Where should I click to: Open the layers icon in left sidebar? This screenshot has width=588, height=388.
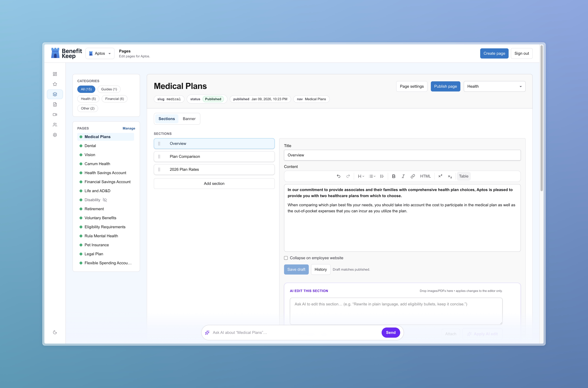point(55,94)
